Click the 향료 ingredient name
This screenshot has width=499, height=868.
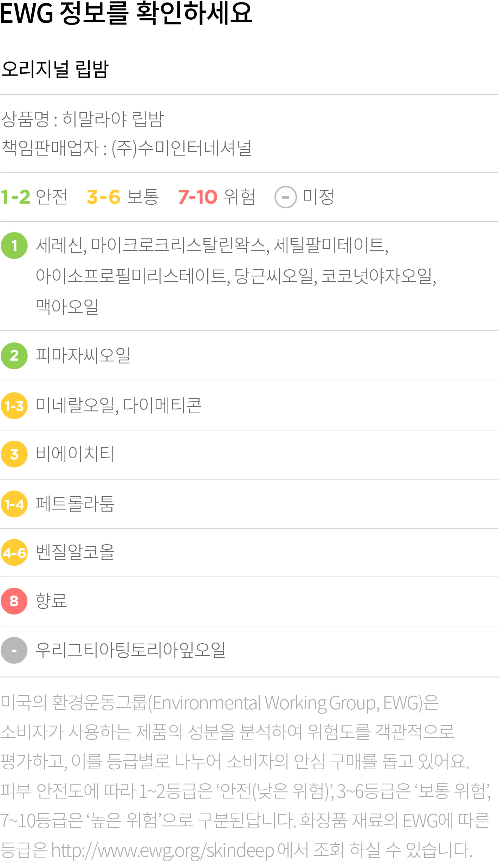coord(51,601)
